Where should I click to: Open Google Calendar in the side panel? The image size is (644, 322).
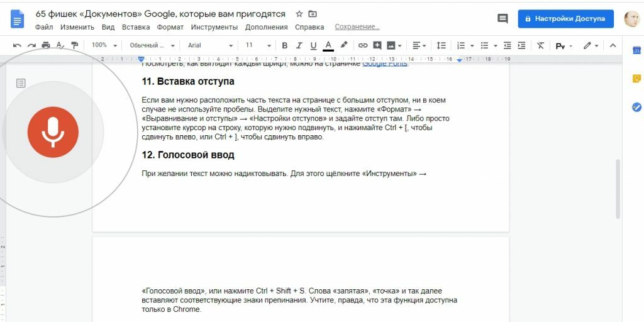(x=636, y=50)
